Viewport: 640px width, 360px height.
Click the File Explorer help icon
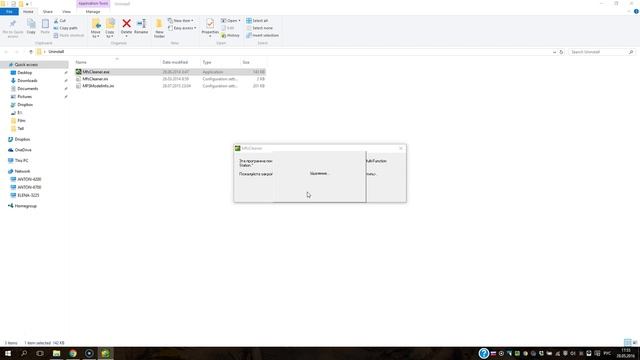click(x=636, y=12)
